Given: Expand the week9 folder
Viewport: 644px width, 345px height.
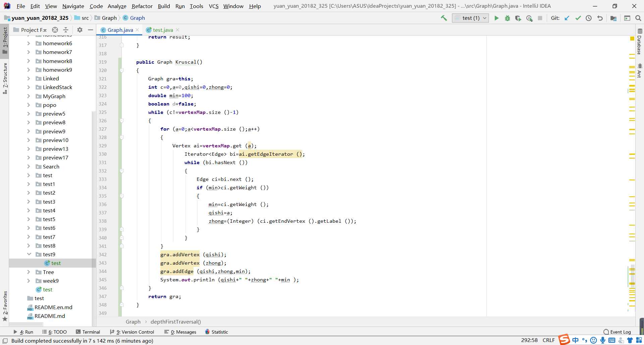Looking at the screenshot, I should (29, 281).
